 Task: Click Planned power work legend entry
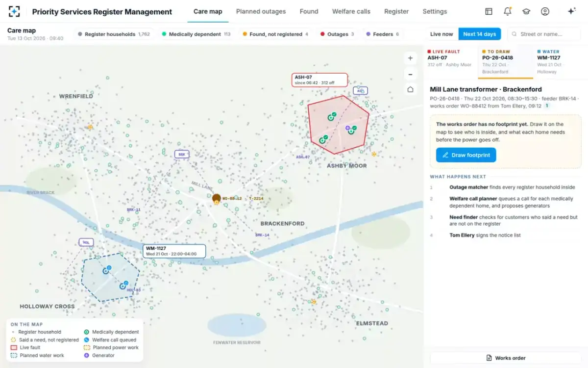click(x=111, y=347)
